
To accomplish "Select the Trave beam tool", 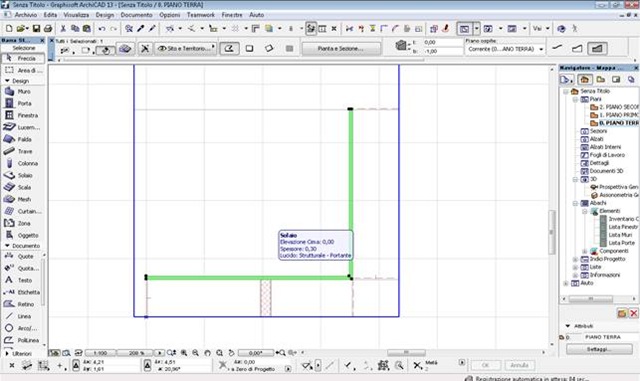I will [23, 151].
